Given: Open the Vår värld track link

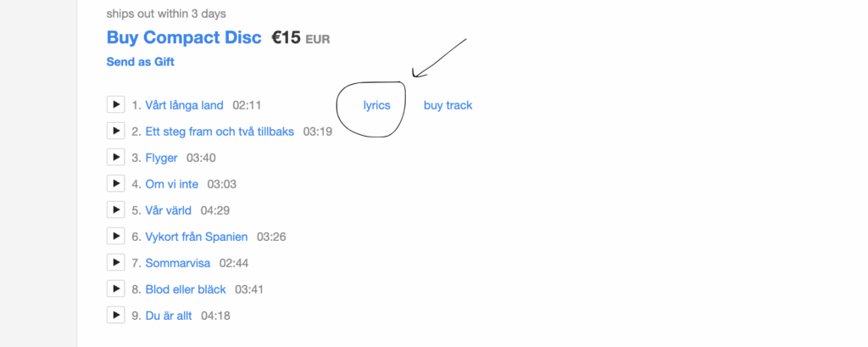Looking at the screenshot, I should 169,210.
